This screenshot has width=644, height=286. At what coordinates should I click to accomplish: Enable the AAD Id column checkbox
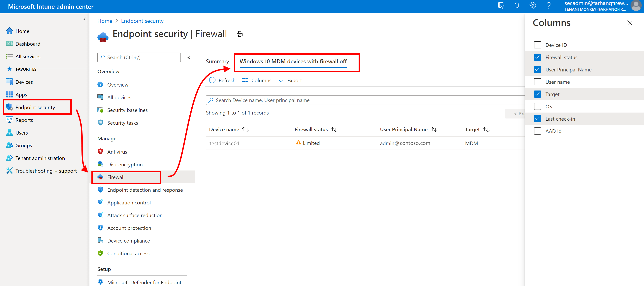tap(538, 131)
